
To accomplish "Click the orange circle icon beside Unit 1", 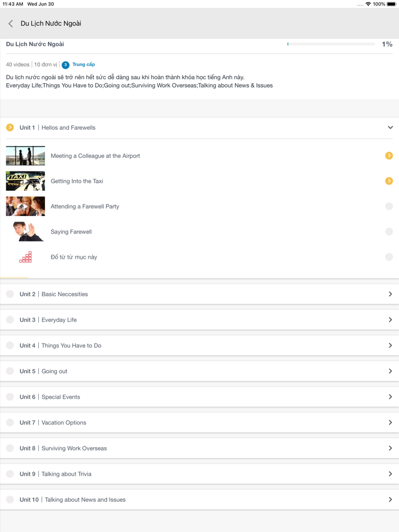I will pos(10,127).
